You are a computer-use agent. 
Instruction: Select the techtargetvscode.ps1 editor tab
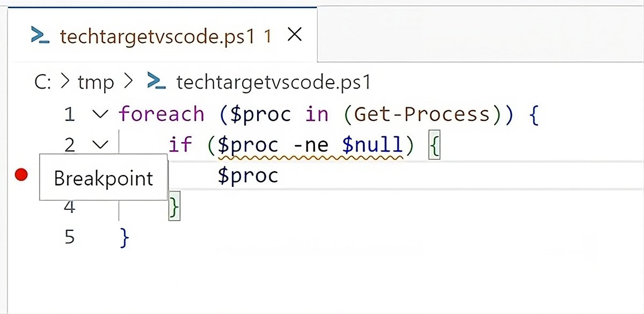[x=157, y=36]
